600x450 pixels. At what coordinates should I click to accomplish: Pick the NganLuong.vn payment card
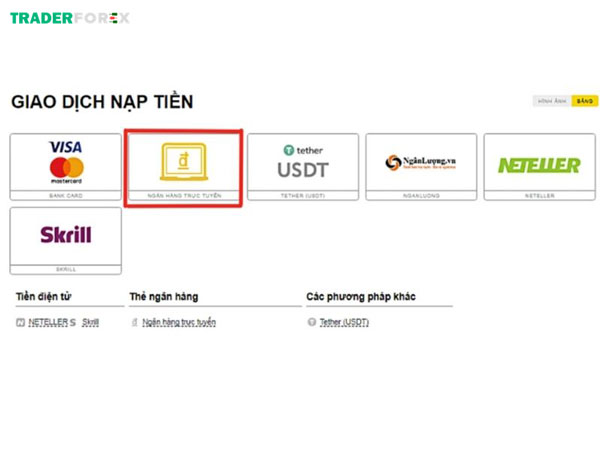tap(421, 167)
